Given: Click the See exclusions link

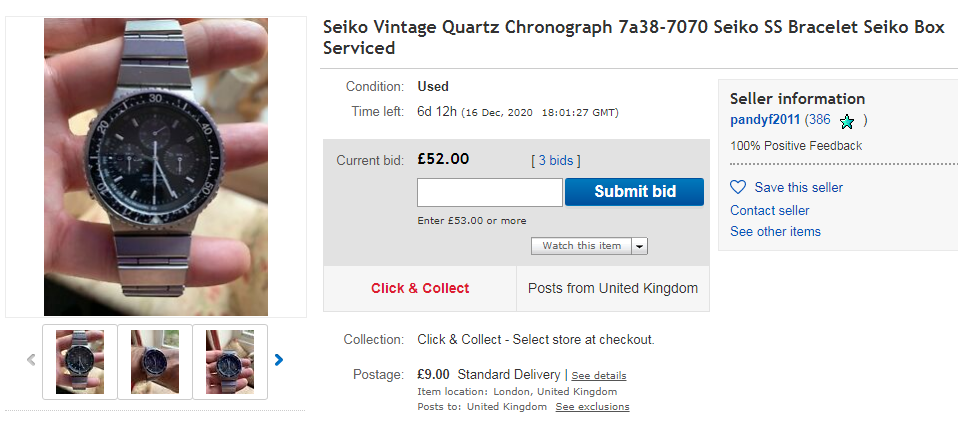Looking at the screenshot, I should click(x=592, y=407).
